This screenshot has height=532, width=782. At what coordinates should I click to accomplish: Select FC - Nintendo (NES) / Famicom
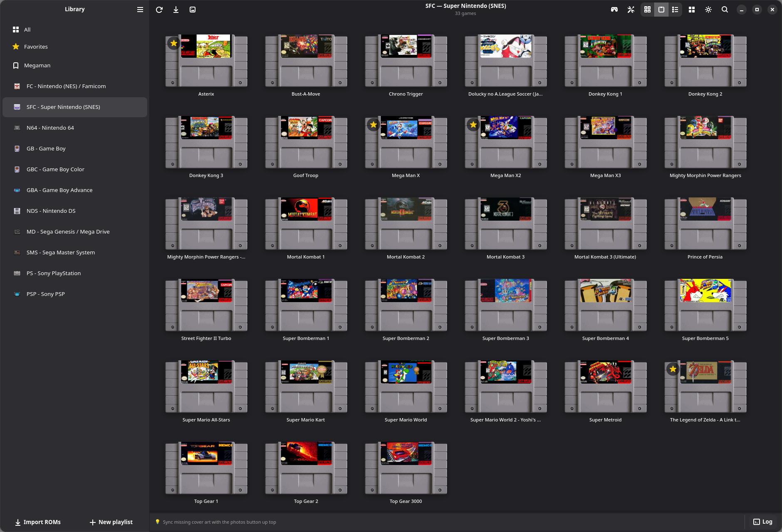[75, 86]
